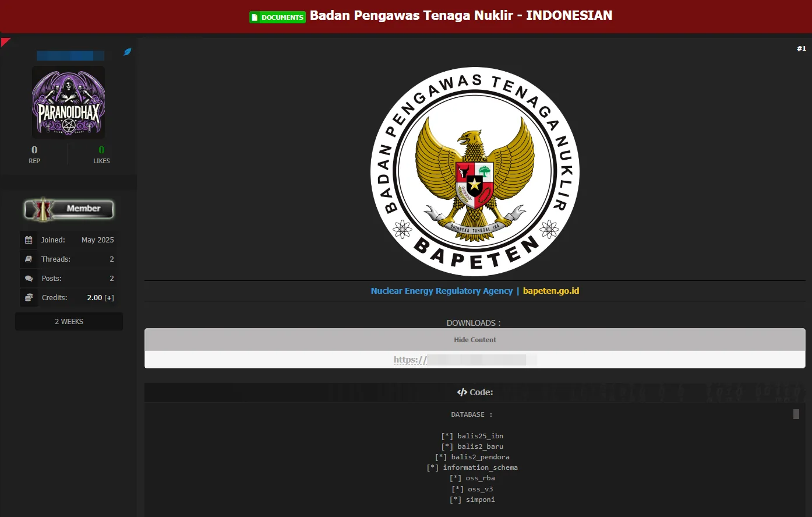Click the oss_rba database entry
This screenshot has width=812, height=517.
tap(472, 478)
